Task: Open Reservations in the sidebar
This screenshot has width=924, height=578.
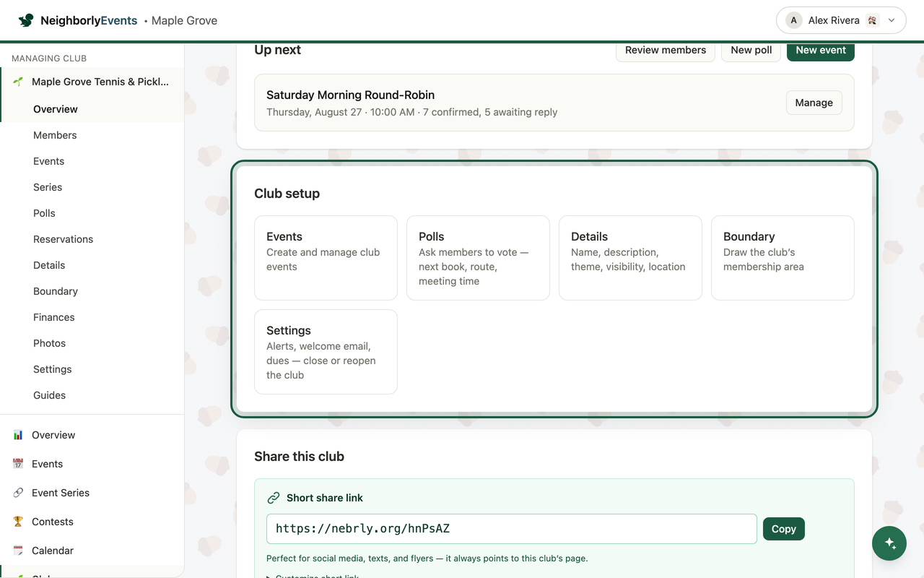Action: click(x=92, y=239)
